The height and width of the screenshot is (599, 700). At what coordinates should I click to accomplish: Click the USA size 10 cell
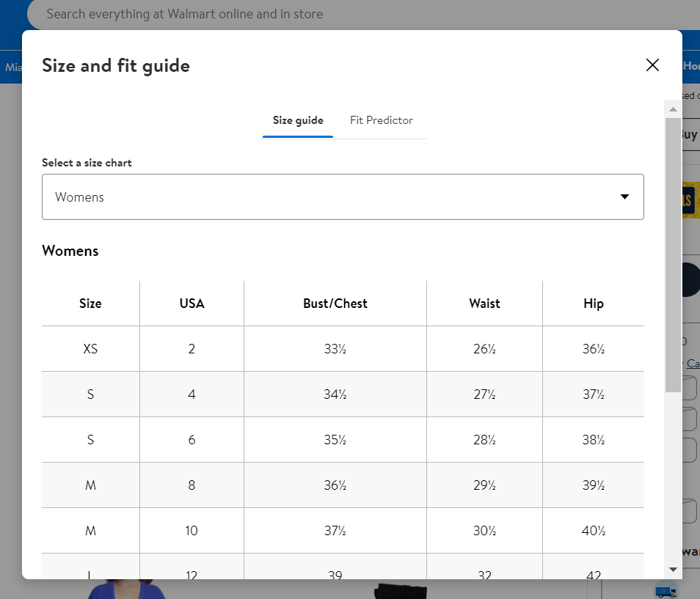tap(192, 531)
